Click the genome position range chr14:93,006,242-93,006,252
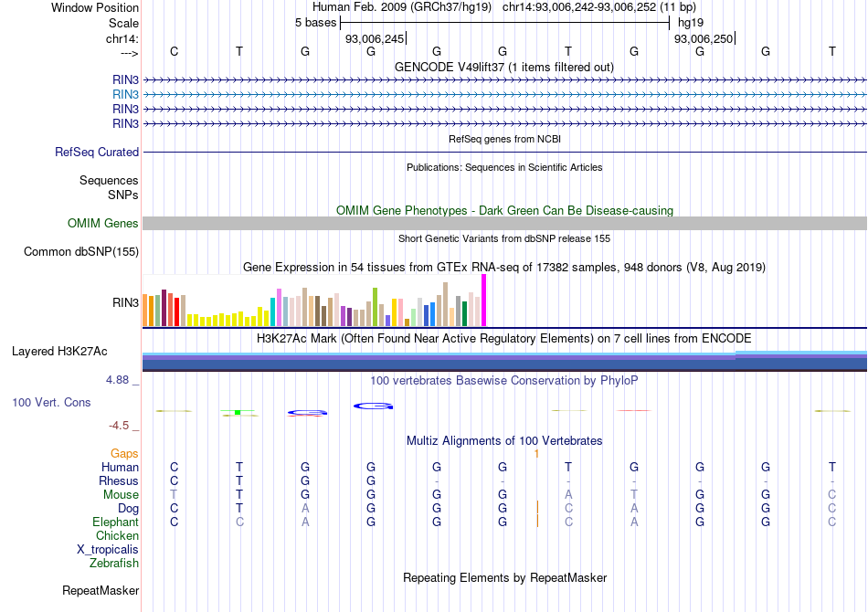Image resolution: width=868 pixels, height=612 pixels. click(x=579, y=7)
